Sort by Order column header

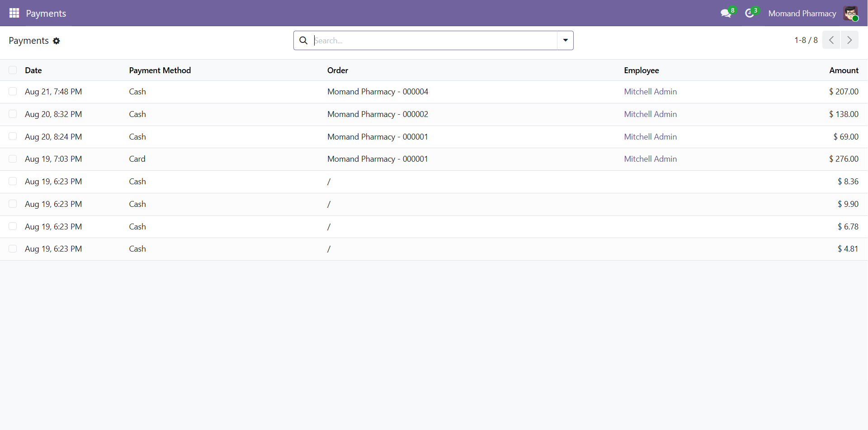pos(338,70)
